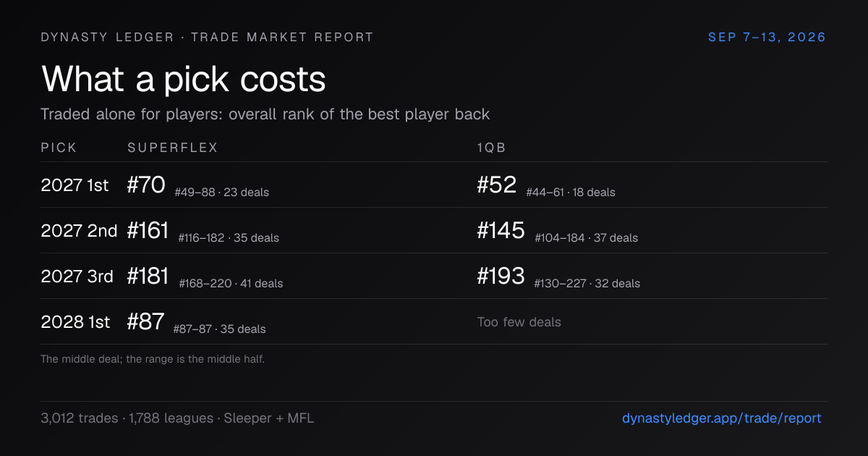Click the #87 Superflex value
This screenshot has height=456, width=868.
145,321
